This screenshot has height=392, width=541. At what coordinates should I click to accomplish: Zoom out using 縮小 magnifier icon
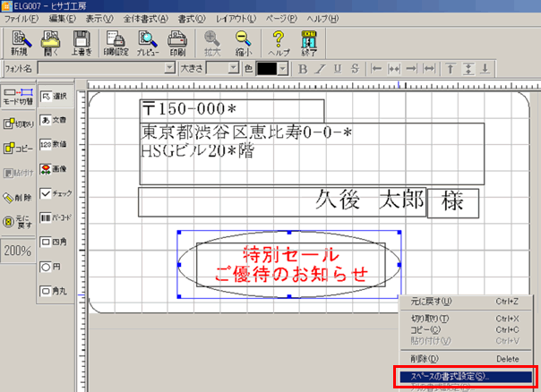(x=244, y=41)
